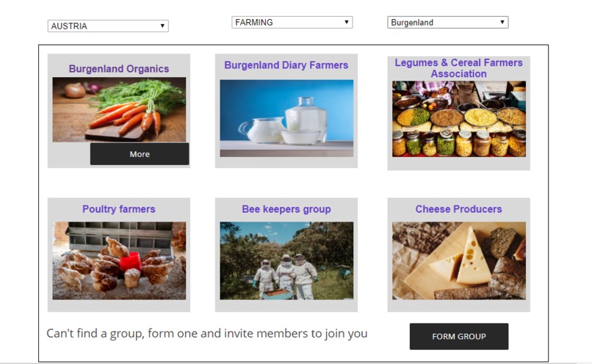Click the FORM GROUP button
Image resolution: width=592 pixels, height=364 pixels.
coord(459,336)
